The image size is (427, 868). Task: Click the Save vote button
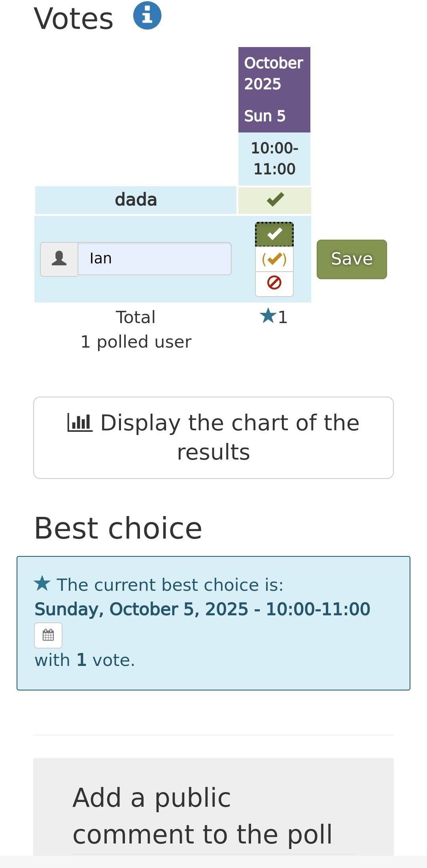pos(351,259)
